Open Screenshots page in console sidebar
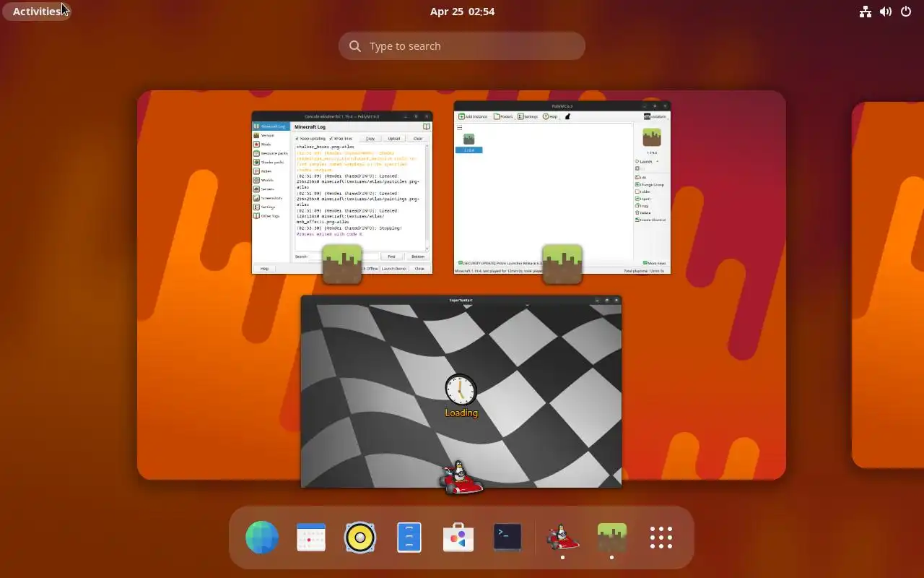 270,198
